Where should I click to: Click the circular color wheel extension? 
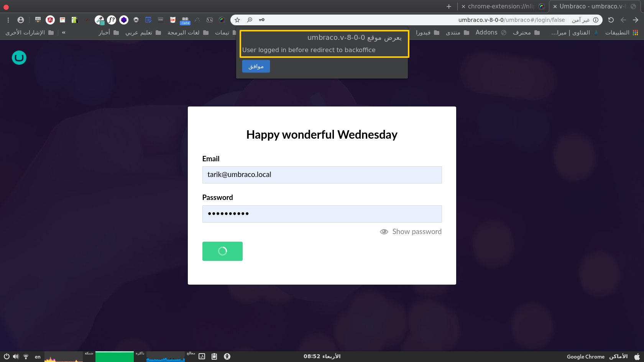[222, 20]
